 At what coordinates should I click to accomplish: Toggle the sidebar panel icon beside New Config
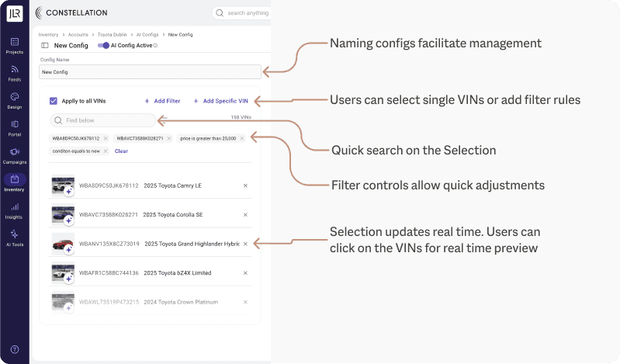point(45,46)
